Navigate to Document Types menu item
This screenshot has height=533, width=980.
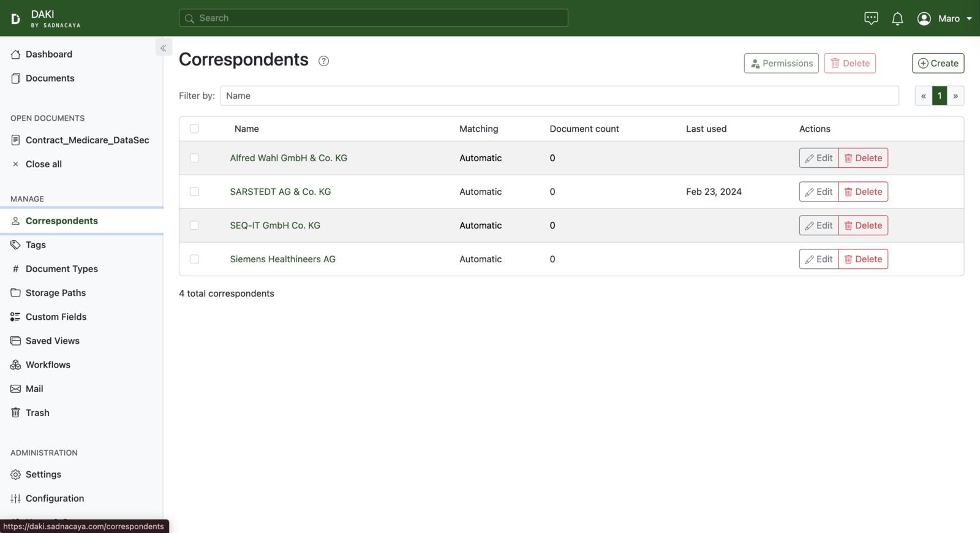tap(61, 269)
